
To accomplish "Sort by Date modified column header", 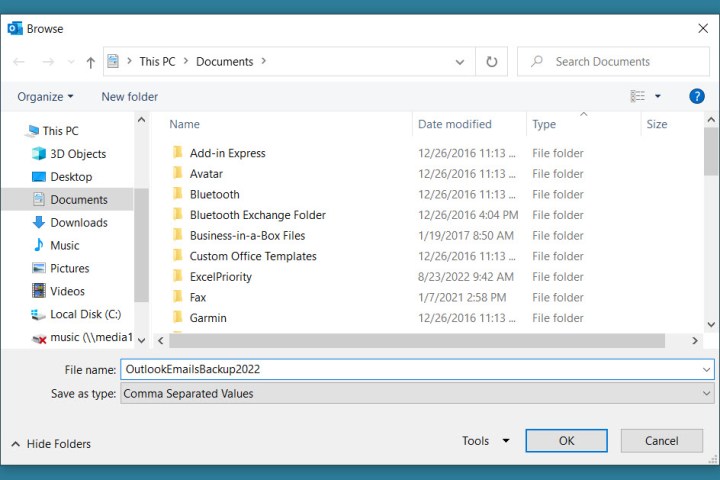I will 455,124.
